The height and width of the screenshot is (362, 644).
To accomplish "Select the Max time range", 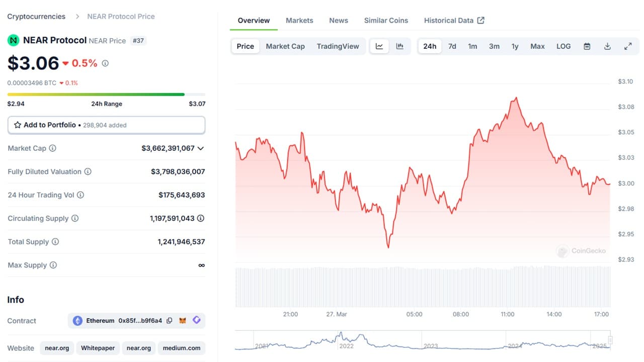I will [x=537, y=46].
